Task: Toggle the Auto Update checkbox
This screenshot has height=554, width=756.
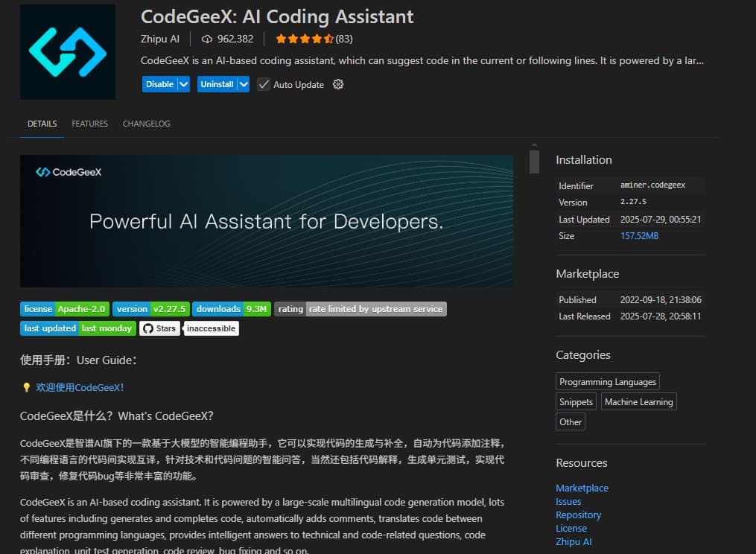Action: coord(263,84)
